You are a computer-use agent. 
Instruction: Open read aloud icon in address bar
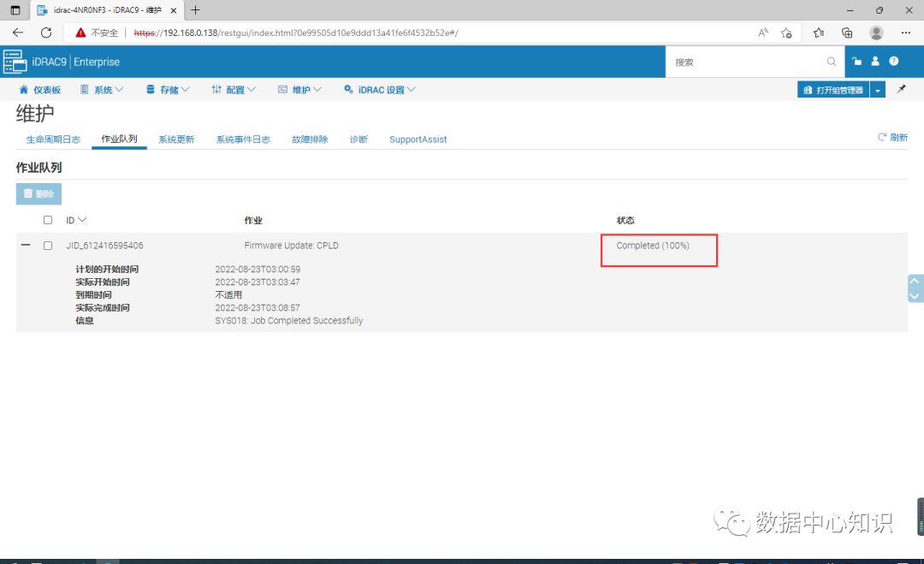pos(763,33)
